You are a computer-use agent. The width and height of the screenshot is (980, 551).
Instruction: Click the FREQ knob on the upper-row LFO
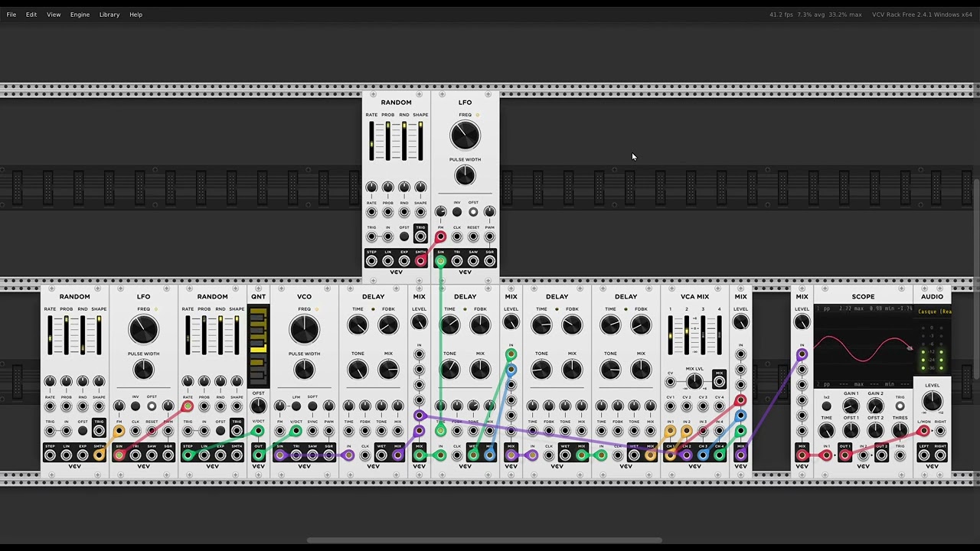pyautogui.click(x=465, y=136)
